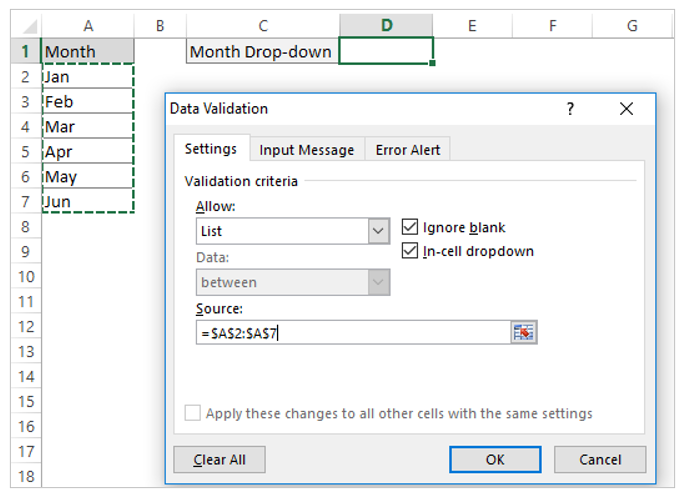Toggle the Ignore blank checkbox
Viewport: 682px width, 497px height.
coord(410,227)
